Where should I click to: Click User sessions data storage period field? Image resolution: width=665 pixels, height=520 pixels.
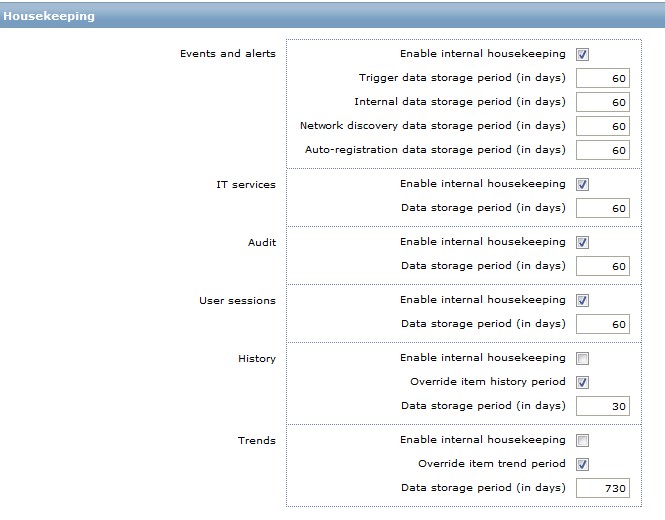[603, 325]
